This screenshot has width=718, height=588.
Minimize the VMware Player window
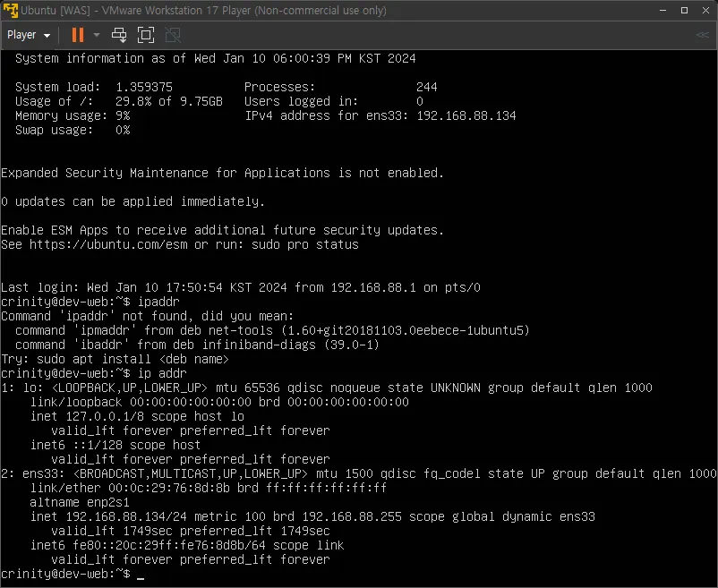662,10
